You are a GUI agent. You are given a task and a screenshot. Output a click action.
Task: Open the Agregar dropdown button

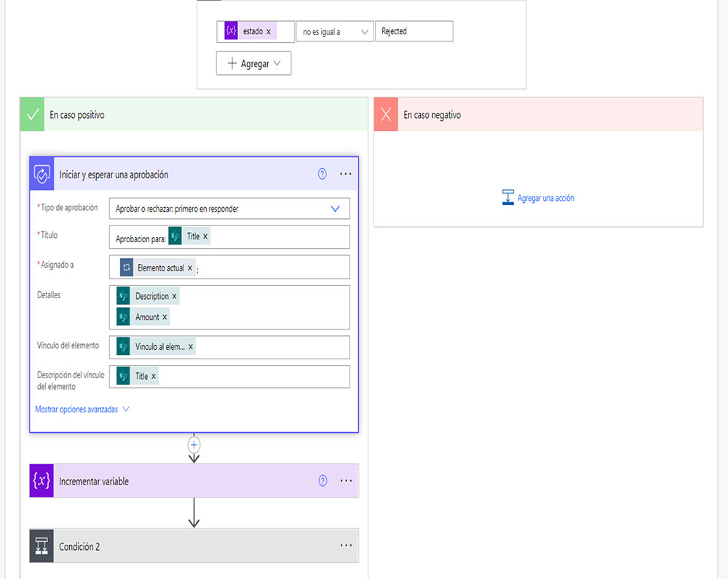254,64
